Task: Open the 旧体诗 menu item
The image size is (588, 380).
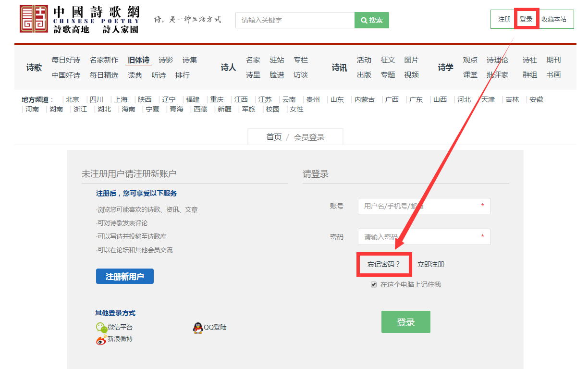Action: (x=138, y=60)
